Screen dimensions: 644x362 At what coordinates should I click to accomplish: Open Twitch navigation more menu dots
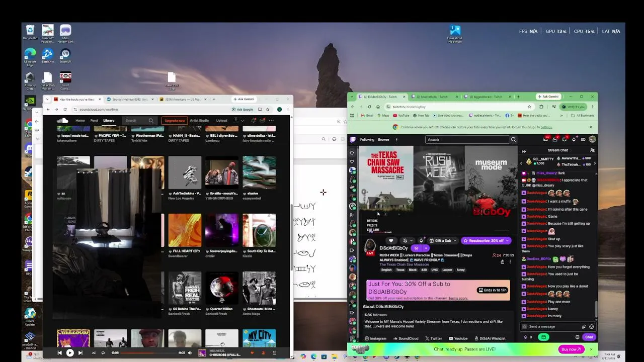[396, 139]
